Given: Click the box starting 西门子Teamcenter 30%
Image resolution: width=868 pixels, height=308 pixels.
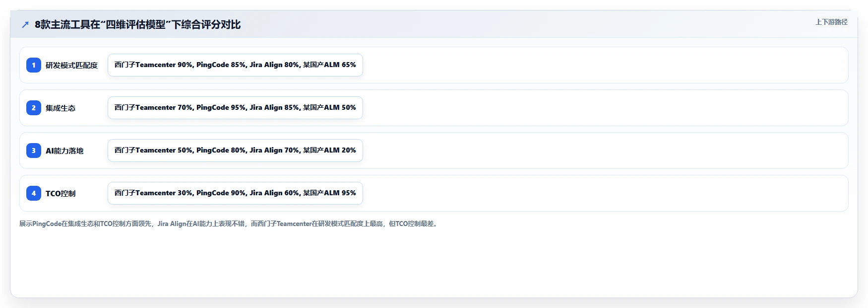Looking at the screenshot, I should pos(235,193).
